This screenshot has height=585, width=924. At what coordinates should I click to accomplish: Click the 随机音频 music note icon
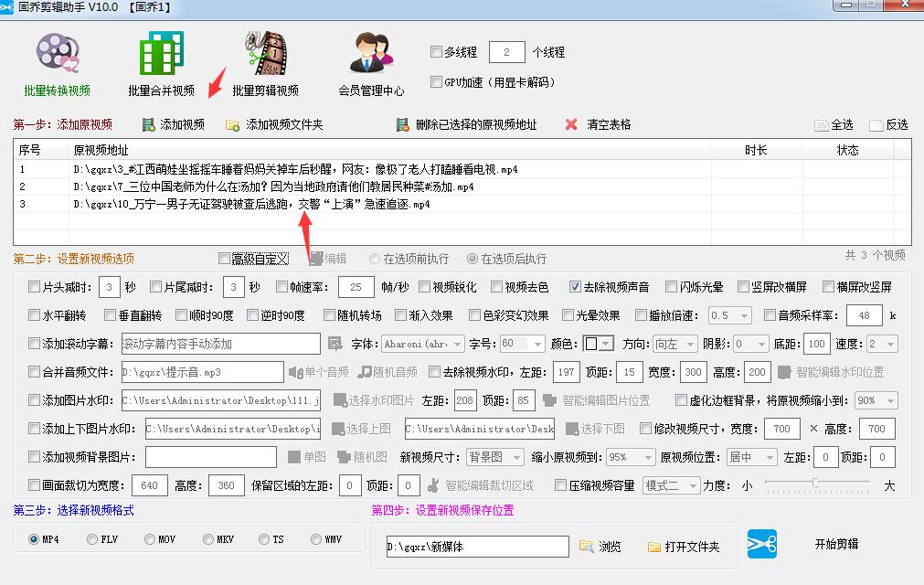pyautogui.click(x=366, y=372)
